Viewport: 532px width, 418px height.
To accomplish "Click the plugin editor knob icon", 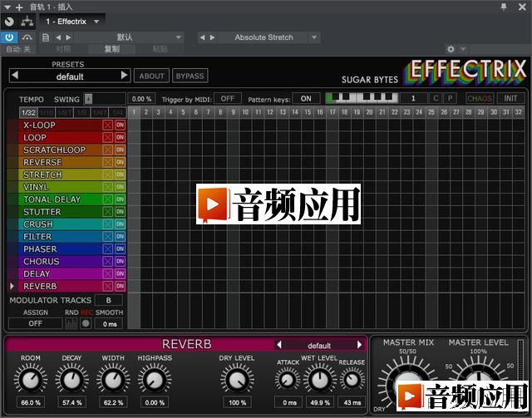I will click(9, 22).
